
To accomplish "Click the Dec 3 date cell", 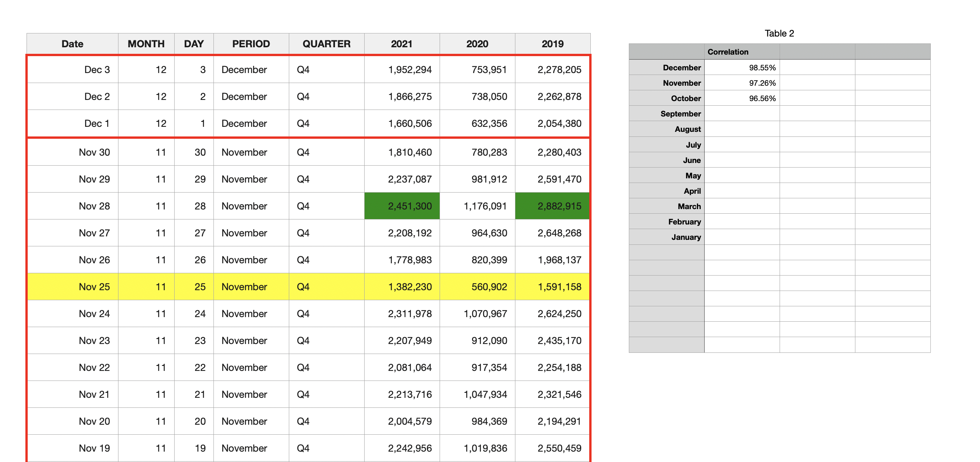I will pyautogui.click(x=72, y=70).
